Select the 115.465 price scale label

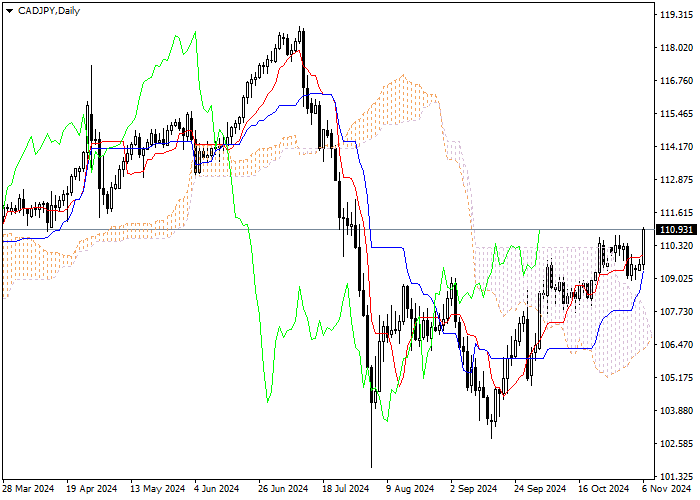pyautogui.click(x=676, y=114)
